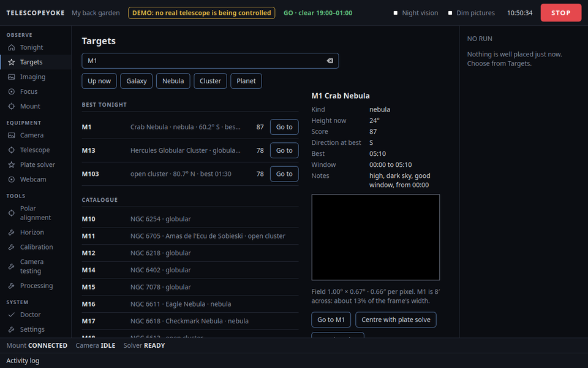
Task: Open the Camera equipment icon
Action: [12, 135]
